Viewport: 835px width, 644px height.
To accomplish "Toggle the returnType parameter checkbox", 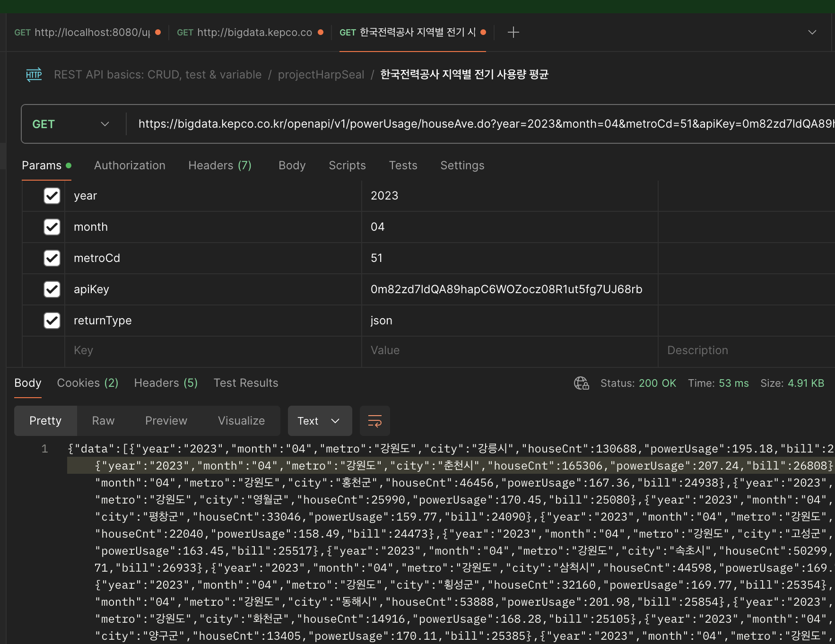I will (52, 321).
